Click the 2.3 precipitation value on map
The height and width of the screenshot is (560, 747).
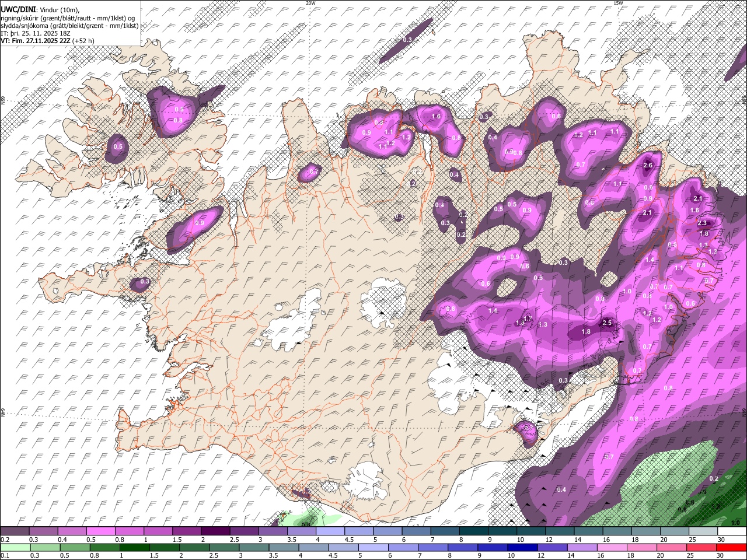[702, 223]
